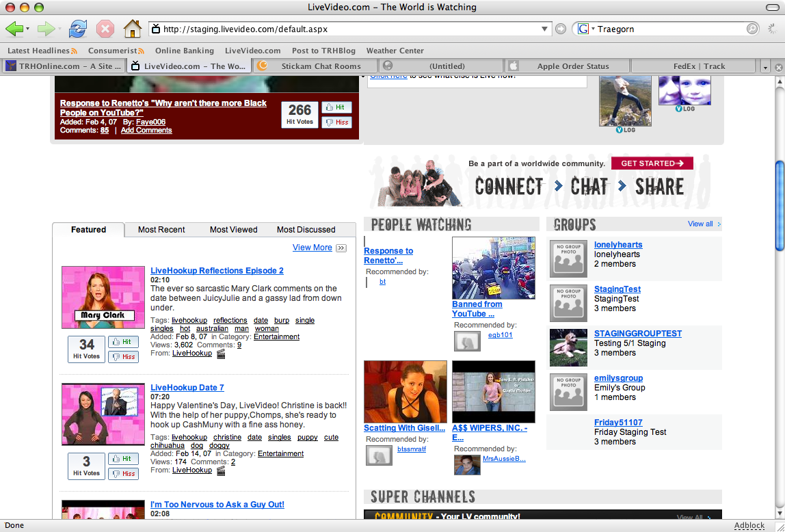Open the Friday51107 group link

click(x=618, y=423)
